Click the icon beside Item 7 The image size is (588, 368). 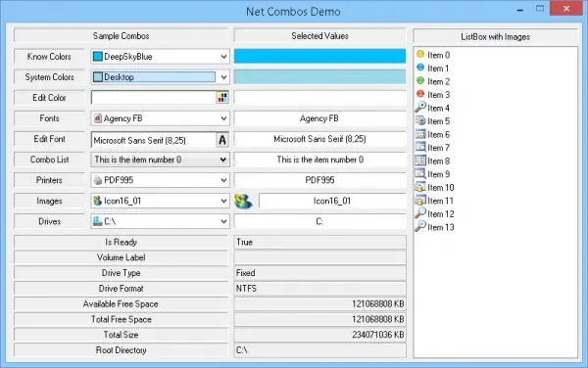point(420,147)
